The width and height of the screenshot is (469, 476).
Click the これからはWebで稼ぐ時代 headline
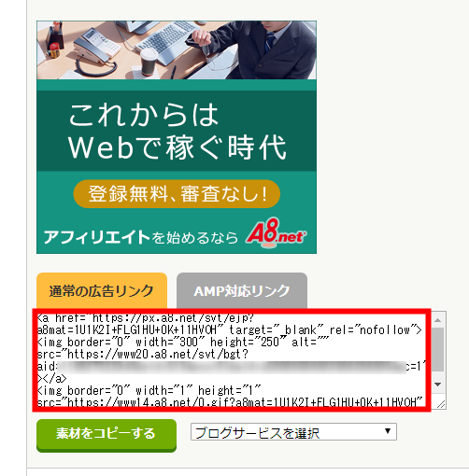[x=177, y=132]
